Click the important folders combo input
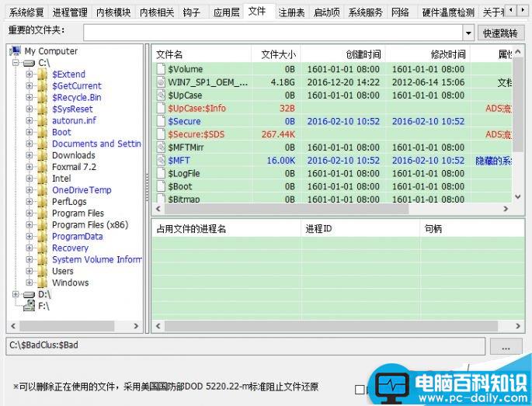The image size is (532, 406). click(273, 33)
